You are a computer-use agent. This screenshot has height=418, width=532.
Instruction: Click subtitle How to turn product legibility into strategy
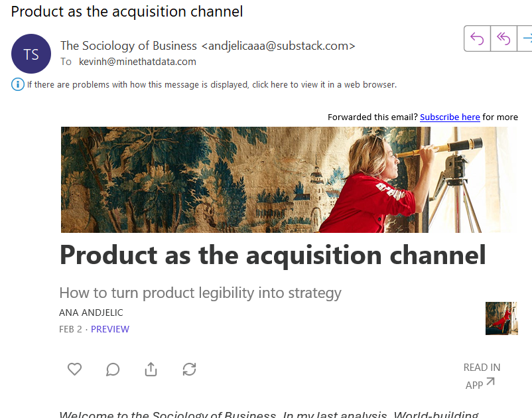click(x=200, y=293)
